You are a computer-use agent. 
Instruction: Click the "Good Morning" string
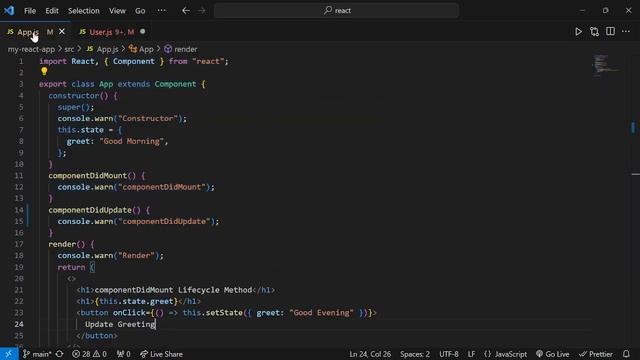pyautogui.click(x=131, y=141)
